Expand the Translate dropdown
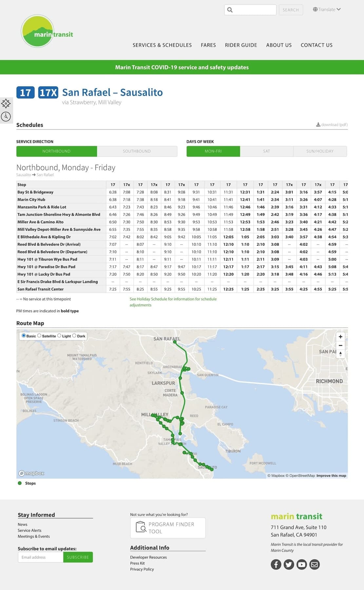Screen dimensions: 364x590 click(x=327, y=9)
